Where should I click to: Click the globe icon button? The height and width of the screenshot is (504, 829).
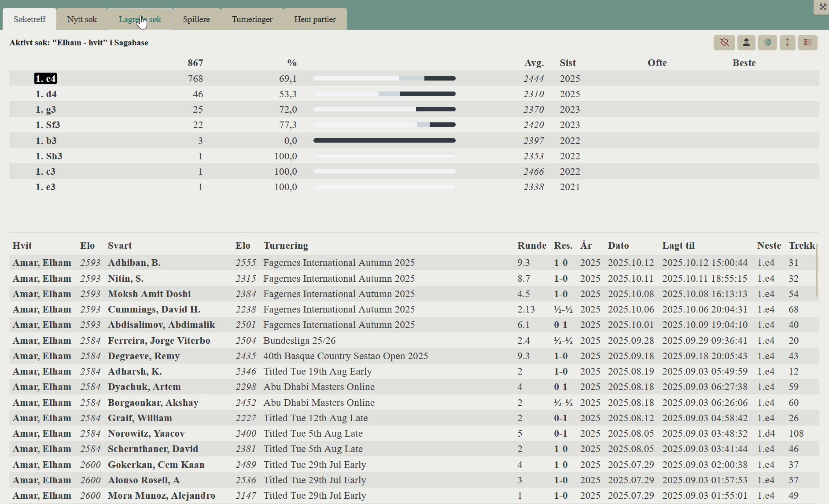point(767,43)
